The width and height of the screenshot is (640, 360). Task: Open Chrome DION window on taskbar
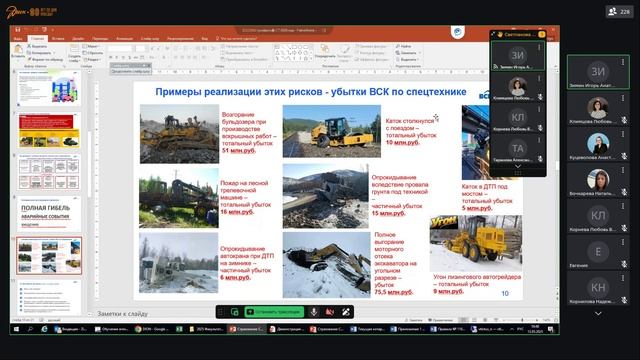coord(151,329)
